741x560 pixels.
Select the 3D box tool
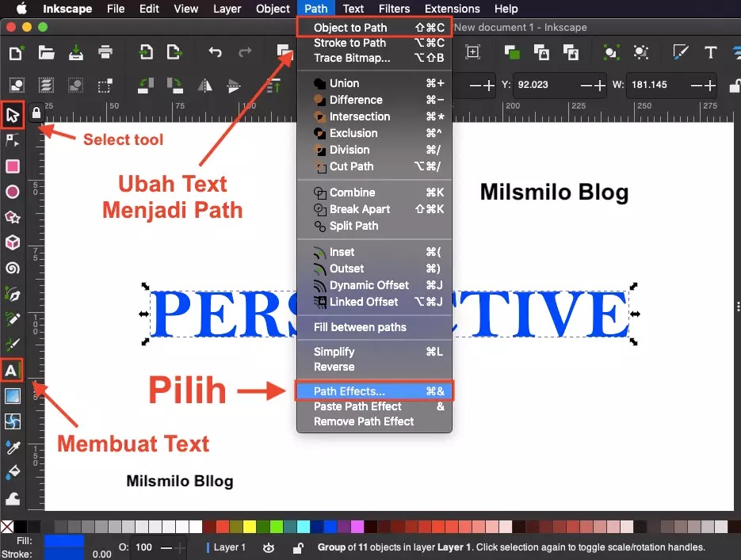click(13, 242)
